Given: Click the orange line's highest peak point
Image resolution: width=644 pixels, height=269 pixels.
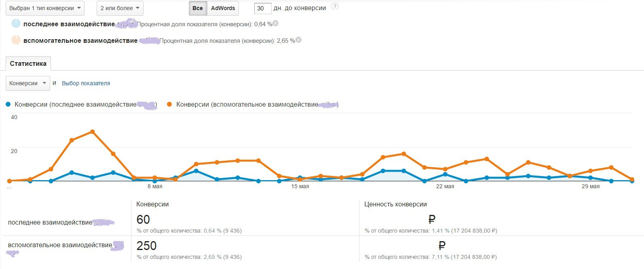Looking at the screenshot, I should tap(93, 132).
